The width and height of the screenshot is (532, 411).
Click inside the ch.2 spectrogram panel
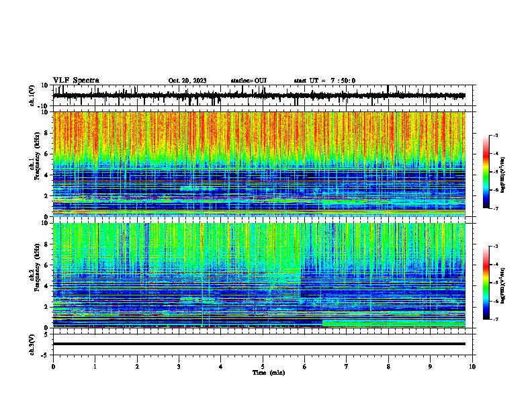point(259,275)
